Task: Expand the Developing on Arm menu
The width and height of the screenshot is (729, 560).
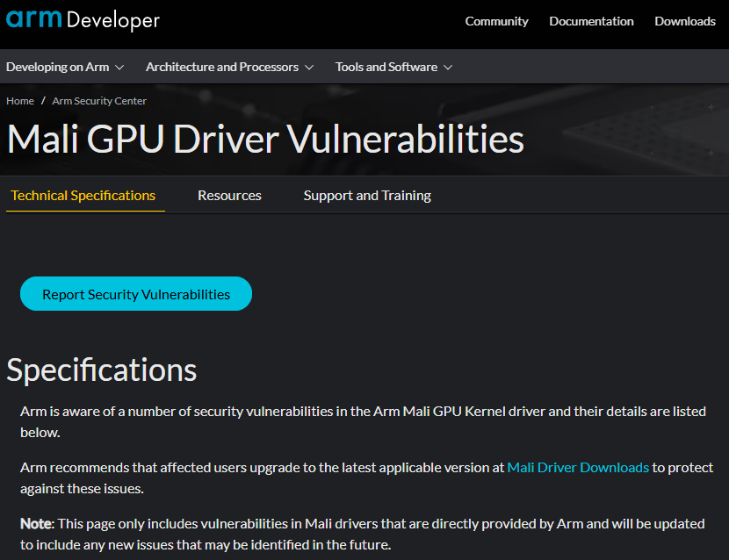Action: click(65, 67)
